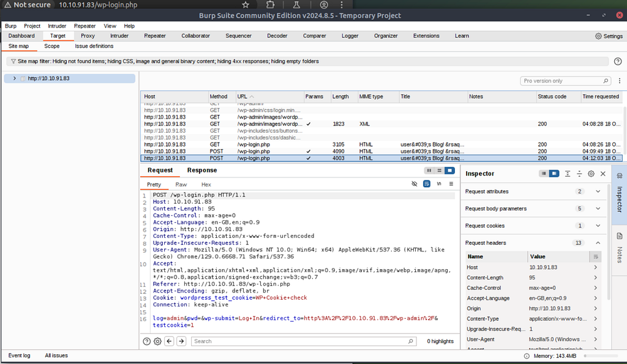Image resolution: width=627 pixels, height=364 pixels.
Task: Select tabbed request/response layout
Action: pos(449,171)
